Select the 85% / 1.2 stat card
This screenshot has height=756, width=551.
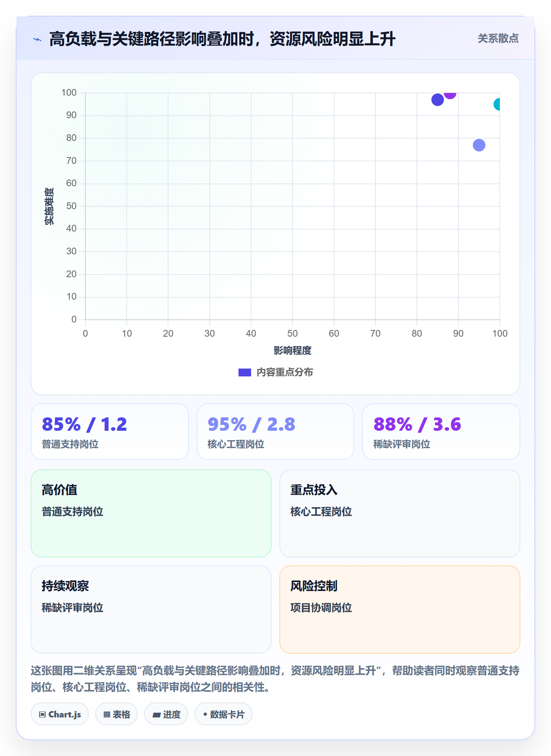point(110,432)
